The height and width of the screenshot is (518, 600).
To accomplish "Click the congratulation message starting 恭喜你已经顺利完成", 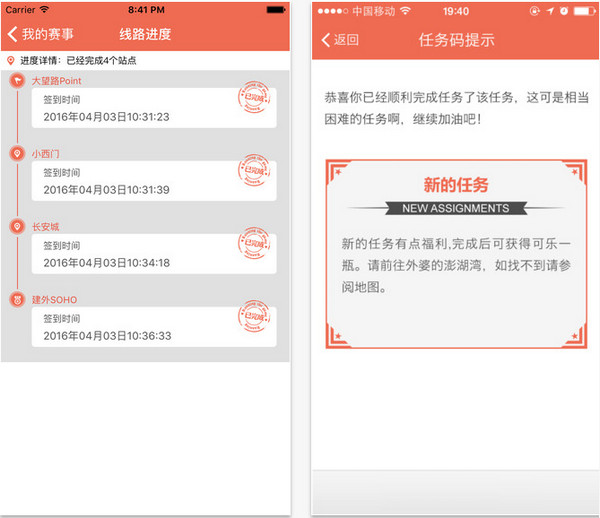I will coord(457,108).
